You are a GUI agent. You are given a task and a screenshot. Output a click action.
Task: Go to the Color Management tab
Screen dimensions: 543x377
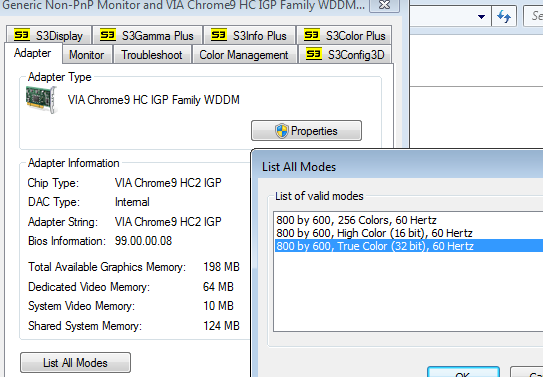[x=244, y=55]
